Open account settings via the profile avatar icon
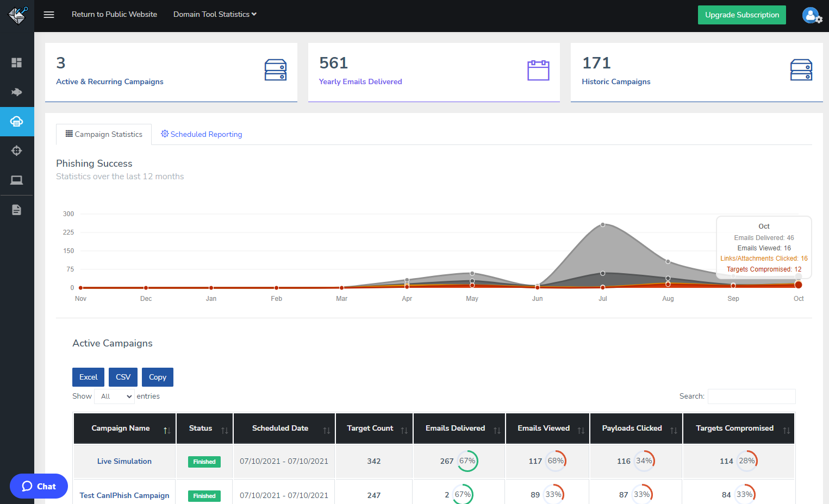This screenshot has height=504, width=829. [x=811, y=15]
